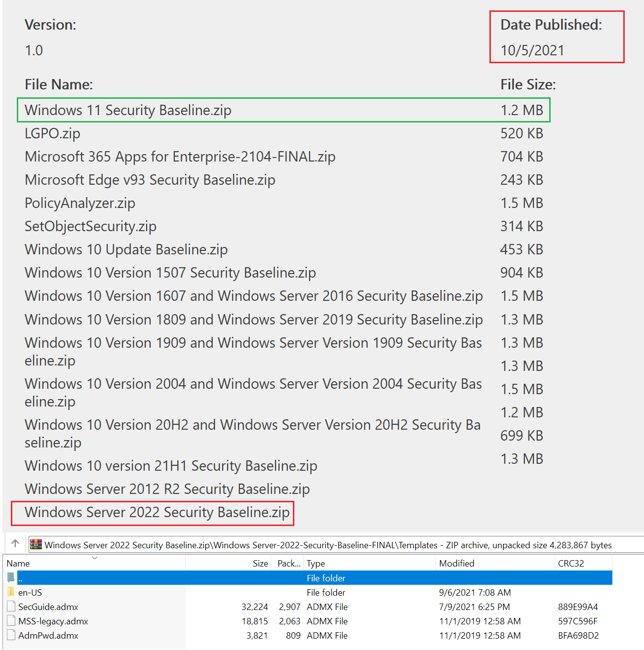Click modified date 9/6/2021 7:08 AM
The image size is (644, 650).
(475, 592)
